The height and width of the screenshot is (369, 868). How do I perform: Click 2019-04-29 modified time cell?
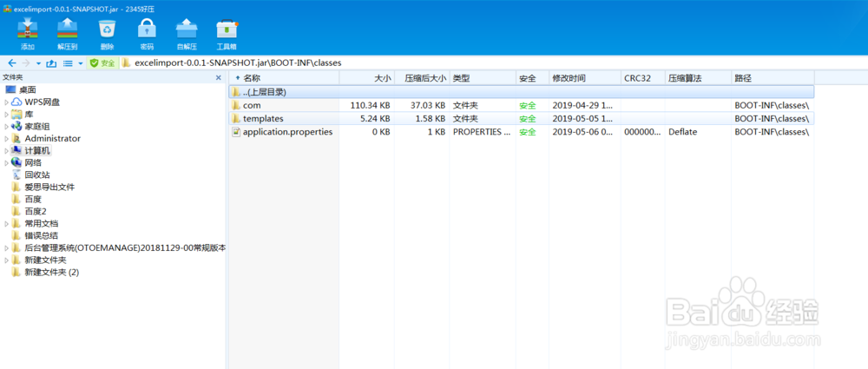(x=582, y=105)
